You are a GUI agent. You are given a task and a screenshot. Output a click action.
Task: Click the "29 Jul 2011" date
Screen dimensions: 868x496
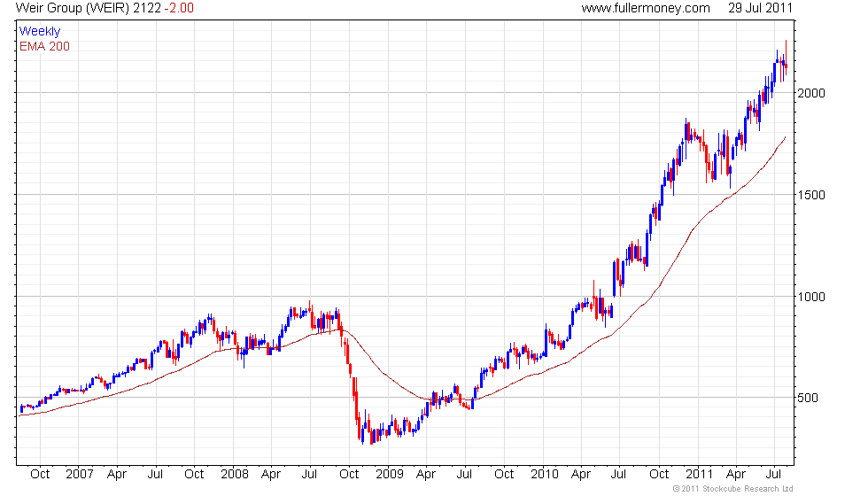pos(761,8)
